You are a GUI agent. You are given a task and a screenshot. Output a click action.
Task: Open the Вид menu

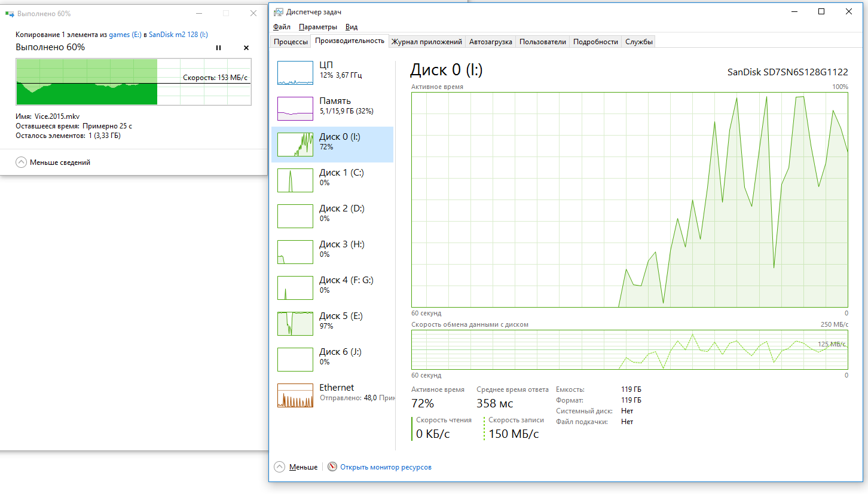(x=352, y=27)
